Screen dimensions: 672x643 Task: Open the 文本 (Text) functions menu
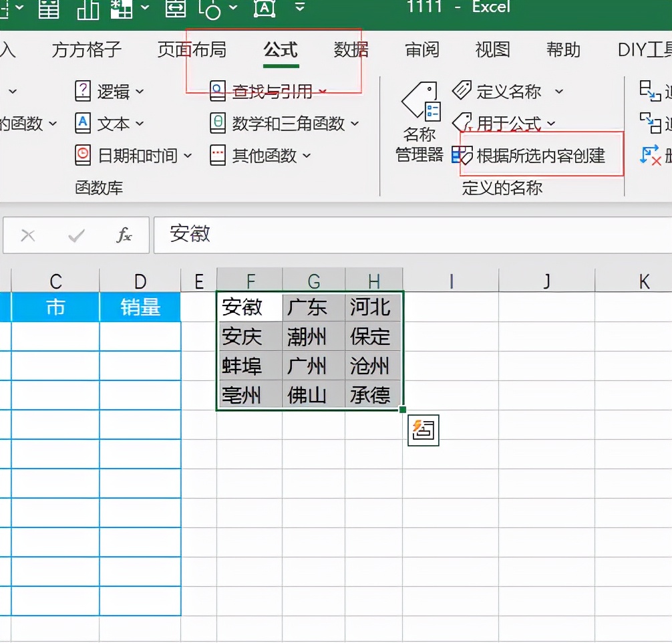pyautogui.click(x=110, y=124)
